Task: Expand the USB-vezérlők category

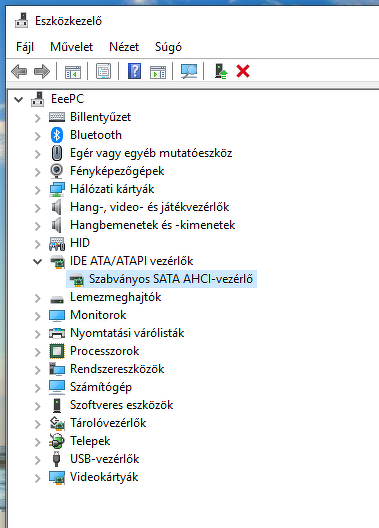Action: [x=37, y=460]
